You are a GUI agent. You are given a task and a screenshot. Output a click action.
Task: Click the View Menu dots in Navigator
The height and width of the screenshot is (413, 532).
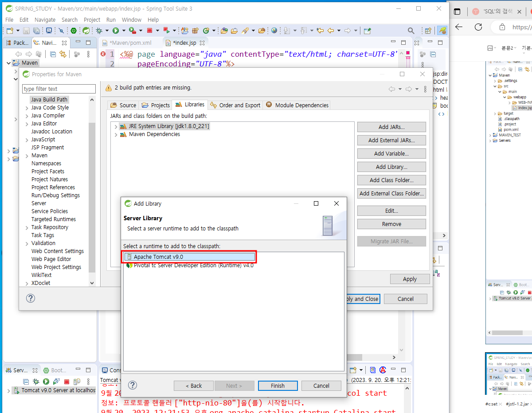click(x=88, y=54)
